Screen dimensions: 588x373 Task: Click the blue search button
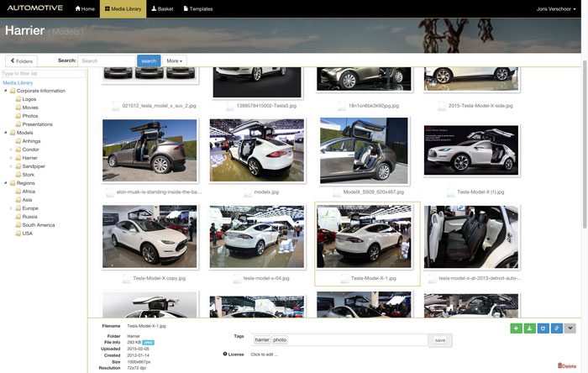149,60
